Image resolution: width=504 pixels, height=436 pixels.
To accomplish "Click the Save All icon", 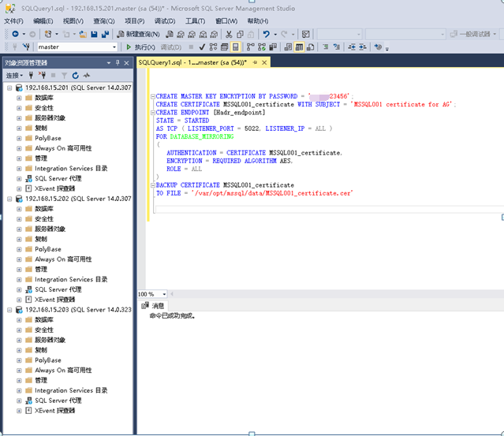I will tap(105, 34).
